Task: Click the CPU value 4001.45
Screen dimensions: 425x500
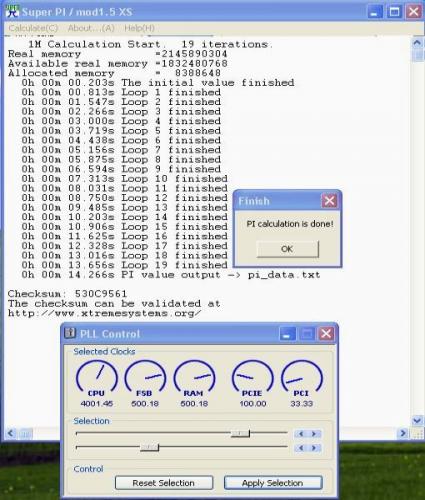Action: pyautogui.click(x=97, y=404)
